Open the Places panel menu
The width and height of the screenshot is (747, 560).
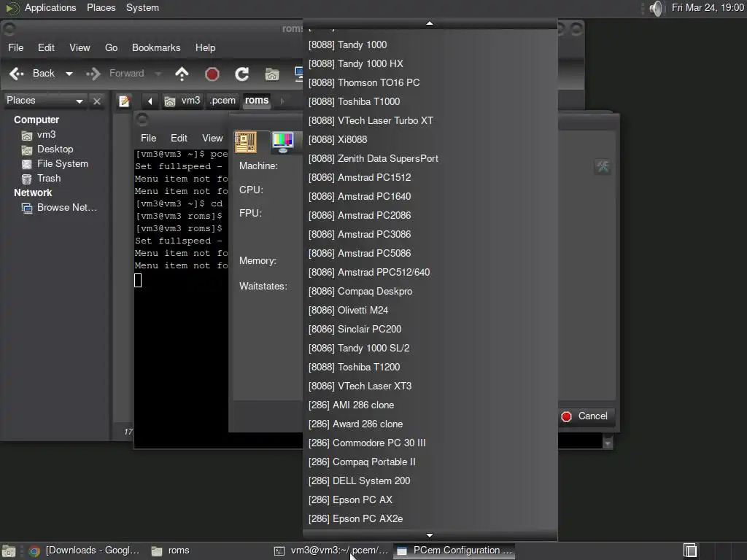coord(101,7)
